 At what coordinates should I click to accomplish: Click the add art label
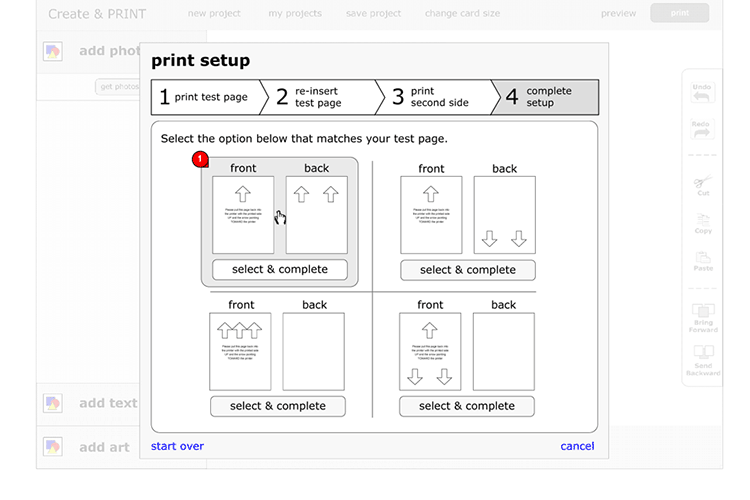(104, 447)
